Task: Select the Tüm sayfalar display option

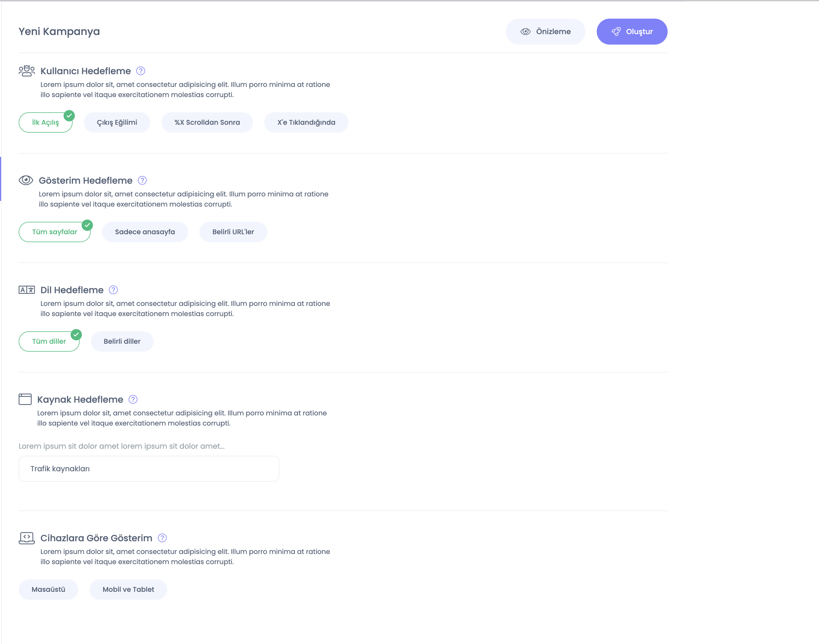Action: coord(55,232)
